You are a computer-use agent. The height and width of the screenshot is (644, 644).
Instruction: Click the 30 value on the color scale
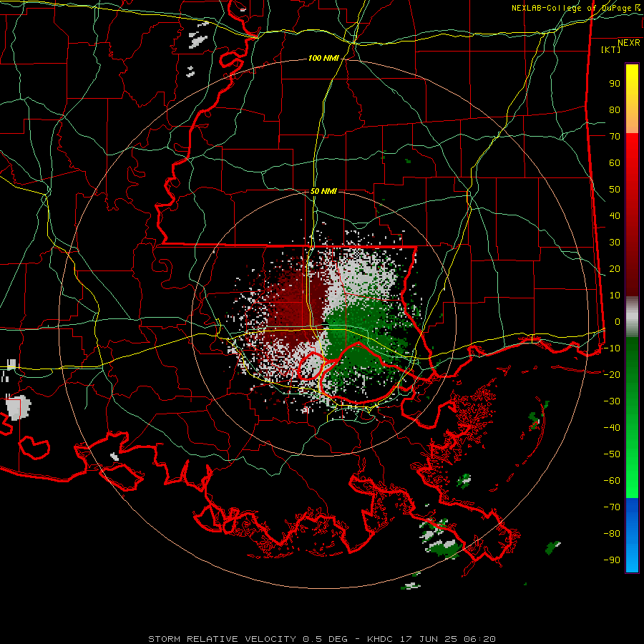(x=615, y=243)
